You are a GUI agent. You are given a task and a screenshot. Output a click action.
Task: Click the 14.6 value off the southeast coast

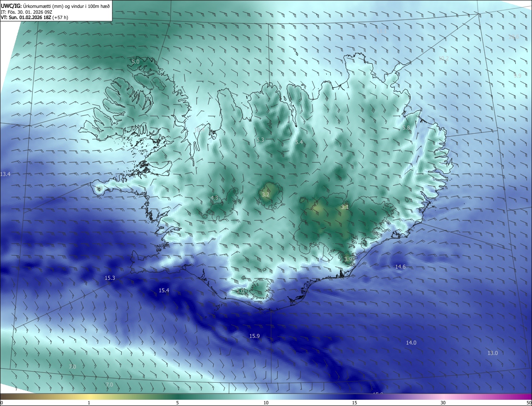pos(400,267)
